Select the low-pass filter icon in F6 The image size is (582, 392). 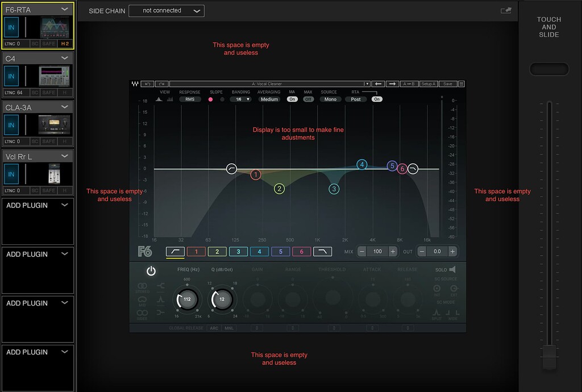click(x=322, y=251)
